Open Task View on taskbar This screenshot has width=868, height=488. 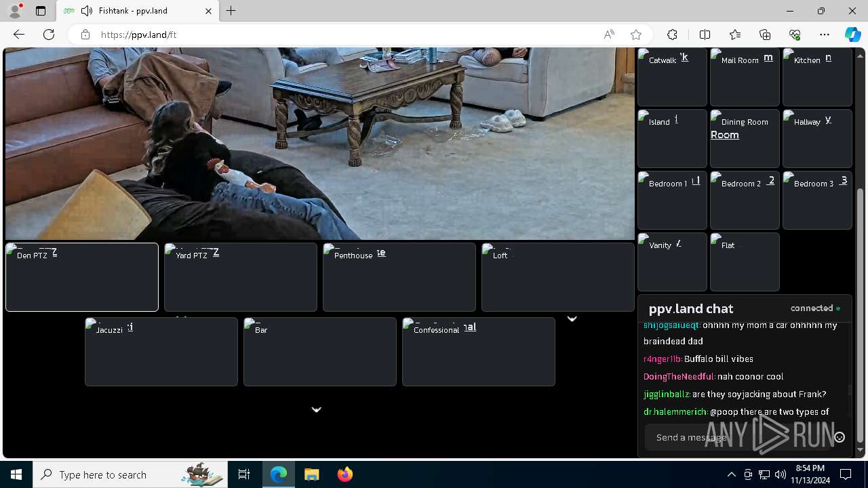pyautogui.click(x=244, y=474)
